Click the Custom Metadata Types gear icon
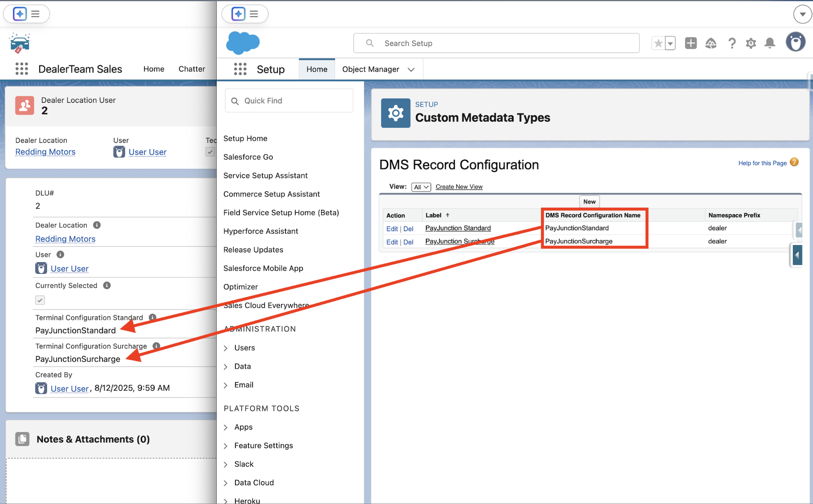The image size is (813, 504). (395, 113)
